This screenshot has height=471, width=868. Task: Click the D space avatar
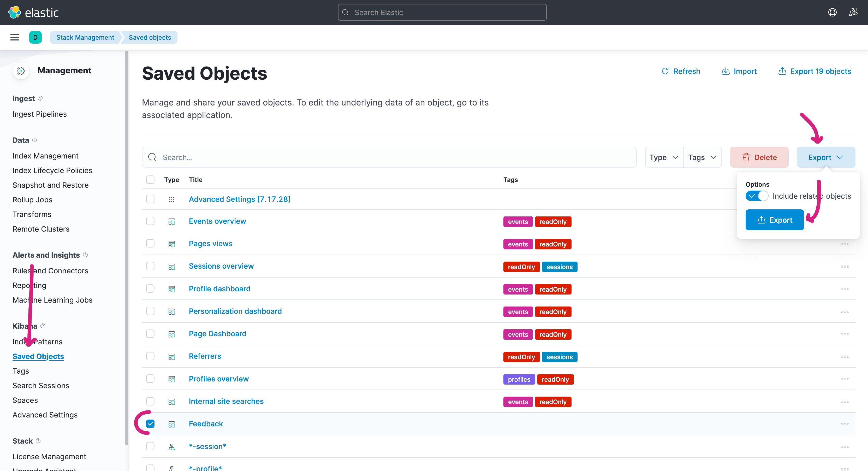(35, 37)
